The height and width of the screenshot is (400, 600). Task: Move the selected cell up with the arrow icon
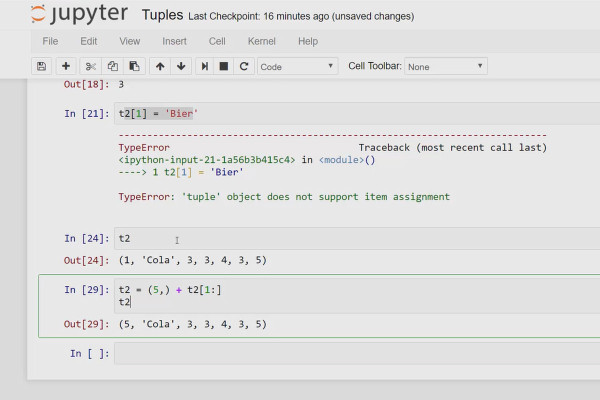[160, 66]
